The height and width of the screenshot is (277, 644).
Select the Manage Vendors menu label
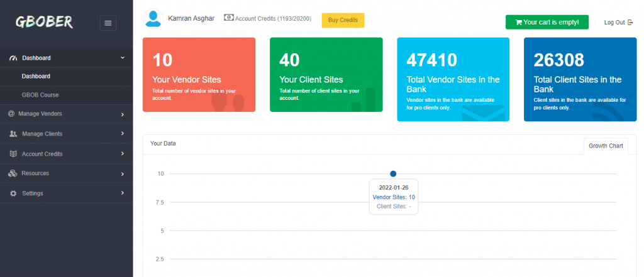(40, 114)
